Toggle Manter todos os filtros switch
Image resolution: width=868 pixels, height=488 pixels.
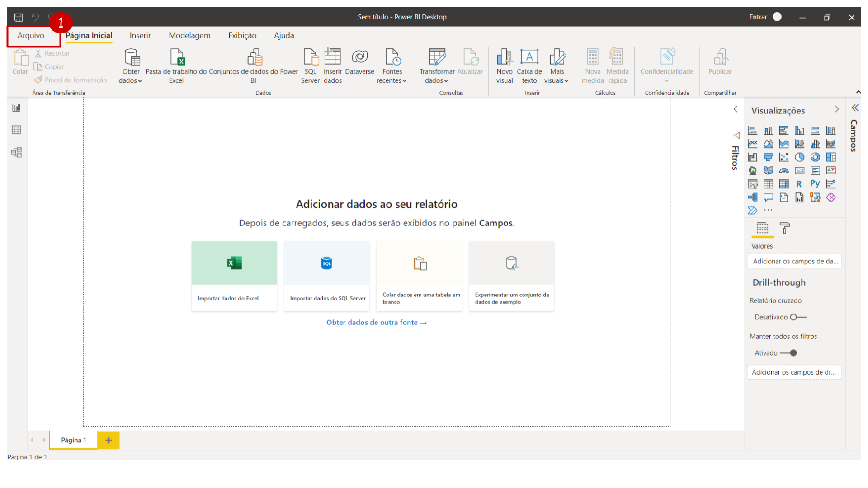click(789, 353)
